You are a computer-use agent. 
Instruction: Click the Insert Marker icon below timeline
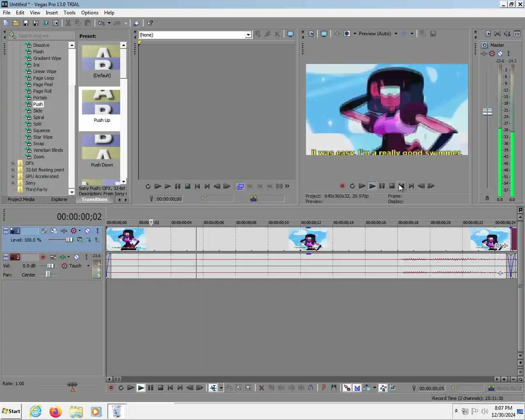click(x=324, y=388)
